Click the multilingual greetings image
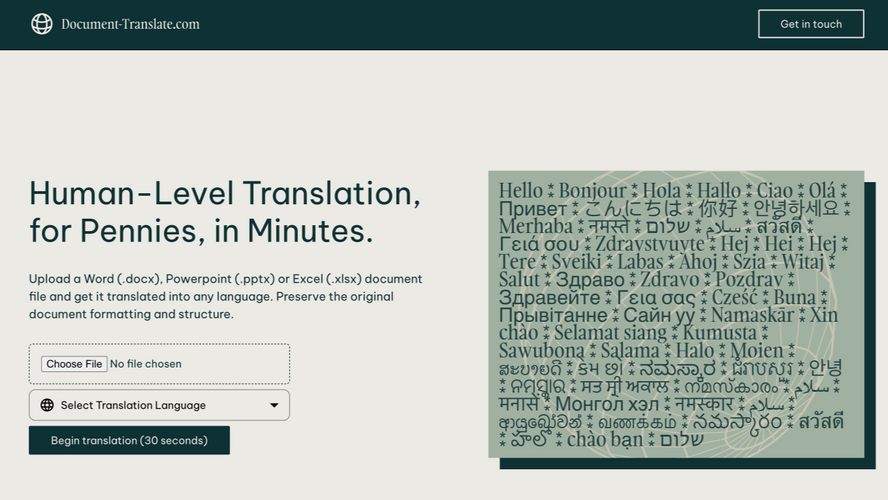The image size is (888, 500). [676, 314]
